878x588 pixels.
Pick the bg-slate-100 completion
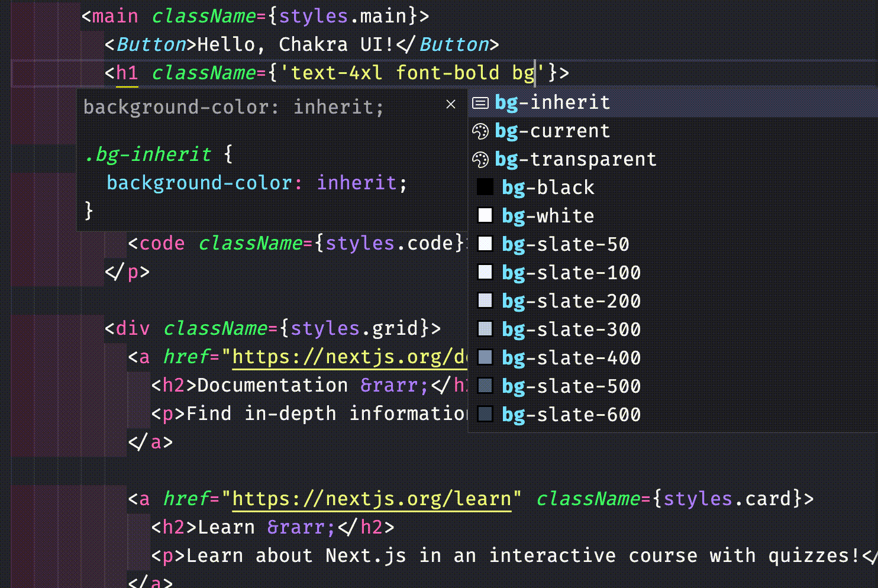tap(673, 273)
